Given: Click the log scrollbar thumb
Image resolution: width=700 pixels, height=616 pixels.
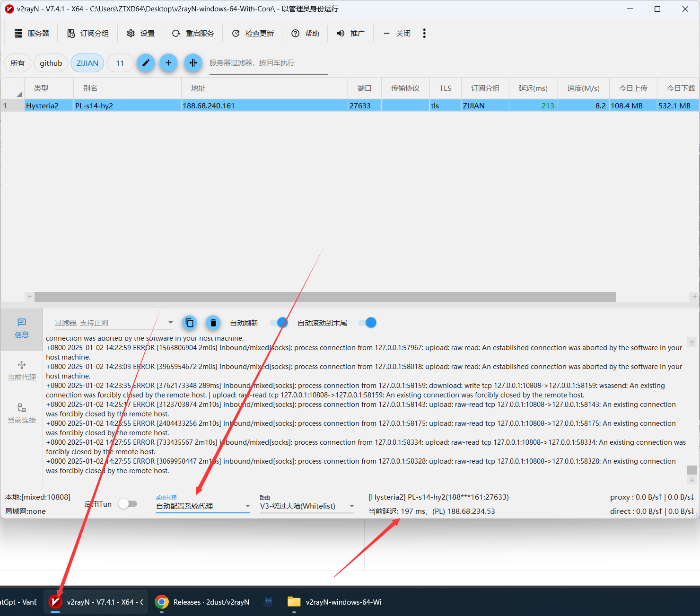Looking at the screenshot, I should click(692, 470).
